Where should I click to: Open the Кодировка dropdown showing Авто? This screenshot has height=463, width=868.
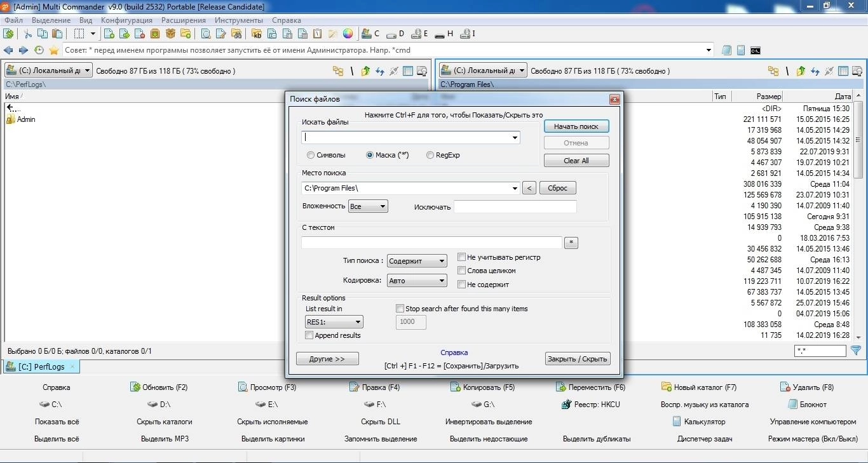[x=417, y=281]
